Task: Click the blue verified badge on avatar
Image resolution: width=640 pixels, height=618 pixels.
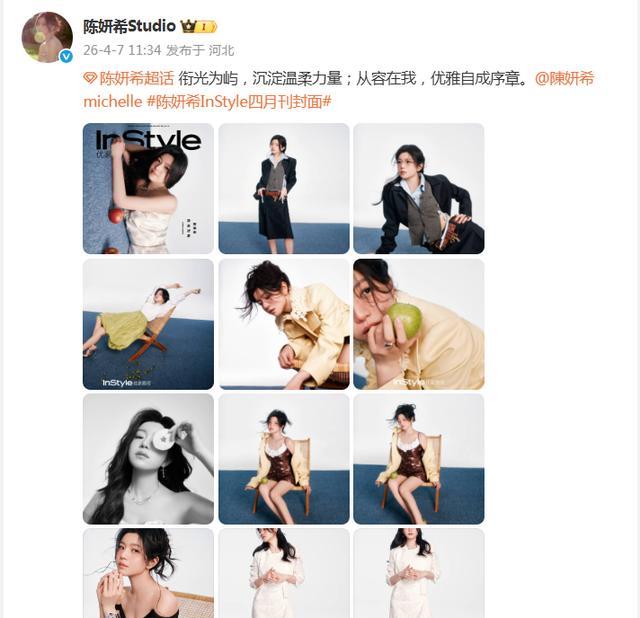Action: pos(66,56)
